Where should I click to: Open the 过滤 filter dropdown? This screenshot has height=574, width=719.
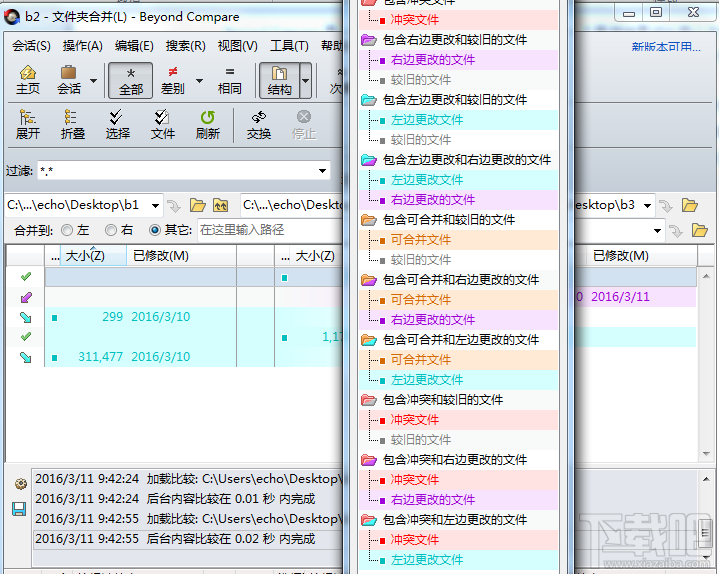click(322, 171)
